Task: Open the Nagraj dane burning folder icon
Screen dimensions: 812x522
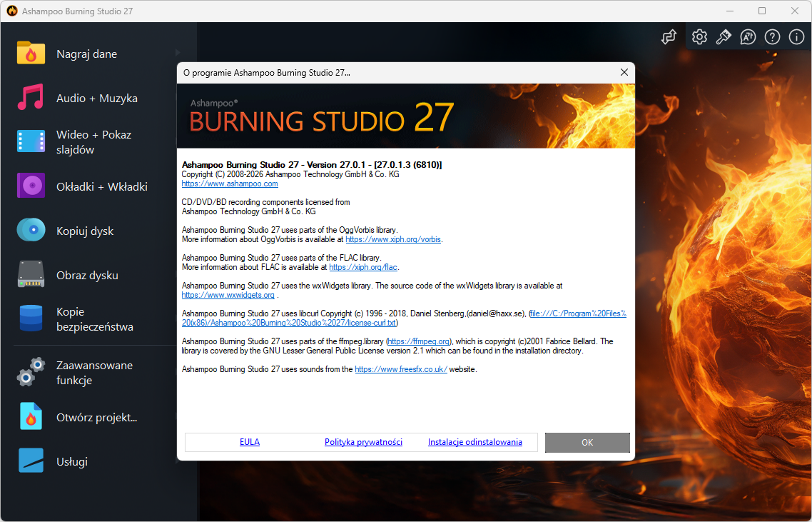Action: (x=31, y=53)
